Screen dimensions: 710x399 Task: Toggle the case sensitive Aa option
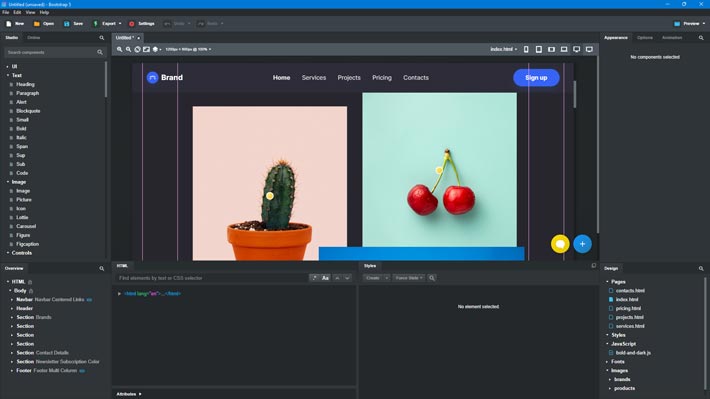325,278
